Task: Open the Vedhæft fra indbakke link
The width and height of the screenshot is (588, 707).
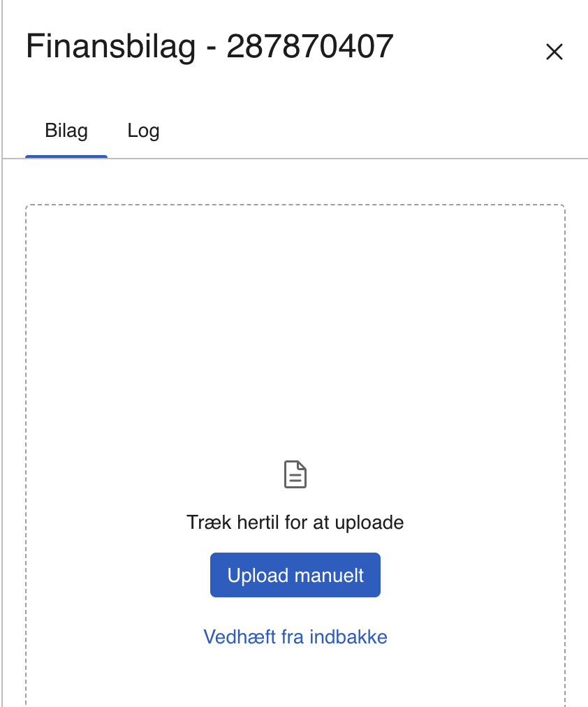Action: pos(295,637)
